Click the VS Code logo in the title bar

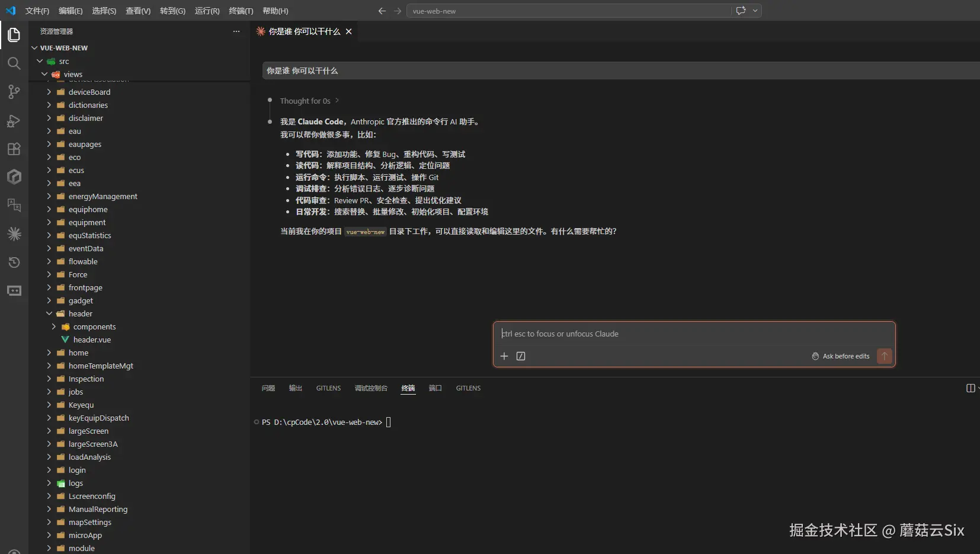click(x=11, y=11)
